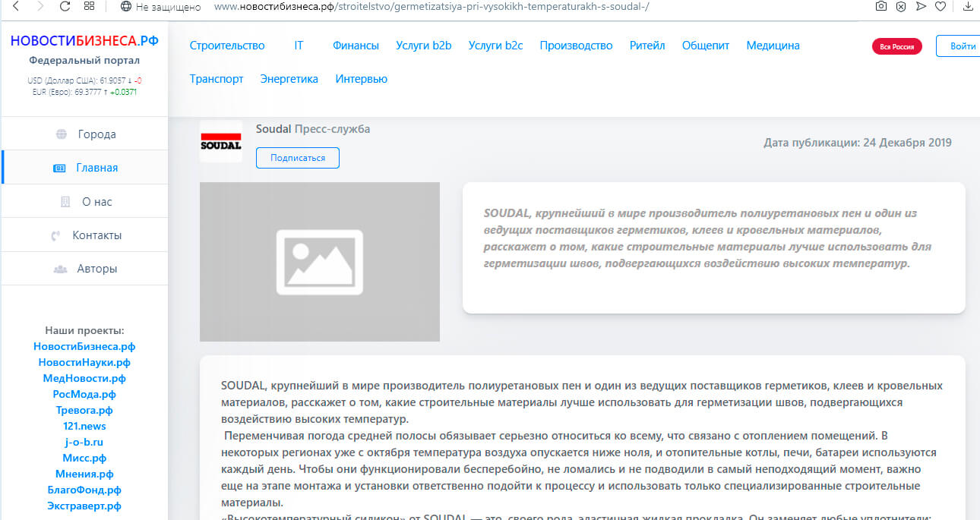Screen dimensions: 980x520
Task: Open the Услуги b2c section
Action: click(496, 46)
